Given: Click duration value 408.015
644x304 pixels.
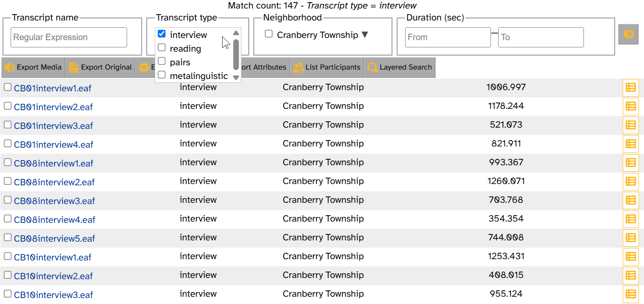Looking at the screenshot, I should click(x=506, y=275).
